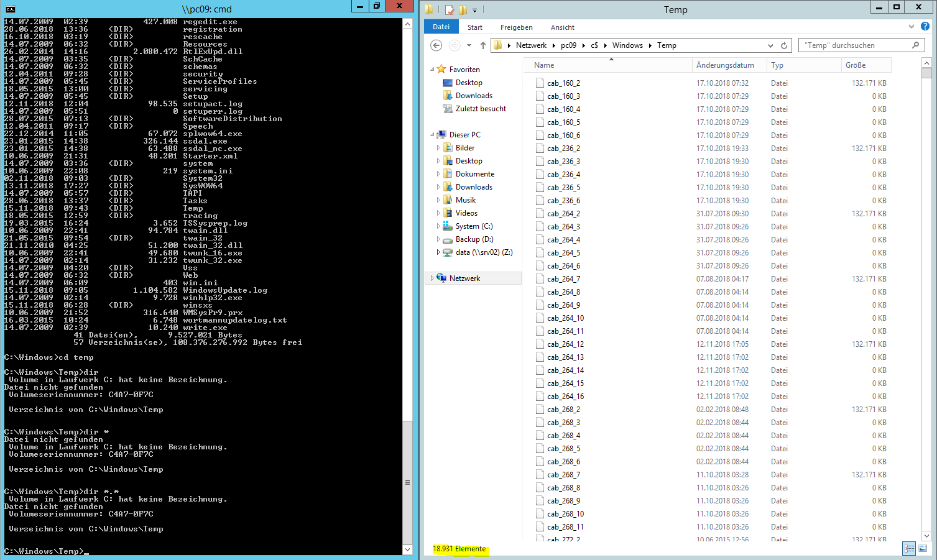937x560 pixels.
Task: Open the cmd window system menu icon
Action: coord(10,9)
